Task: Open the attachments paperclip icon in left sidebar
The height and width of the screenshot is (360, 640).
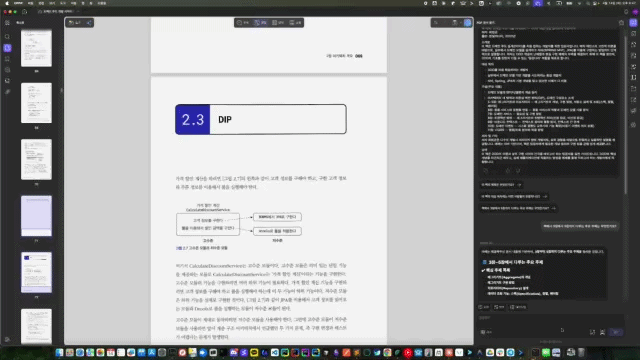Action: point(7,92)
